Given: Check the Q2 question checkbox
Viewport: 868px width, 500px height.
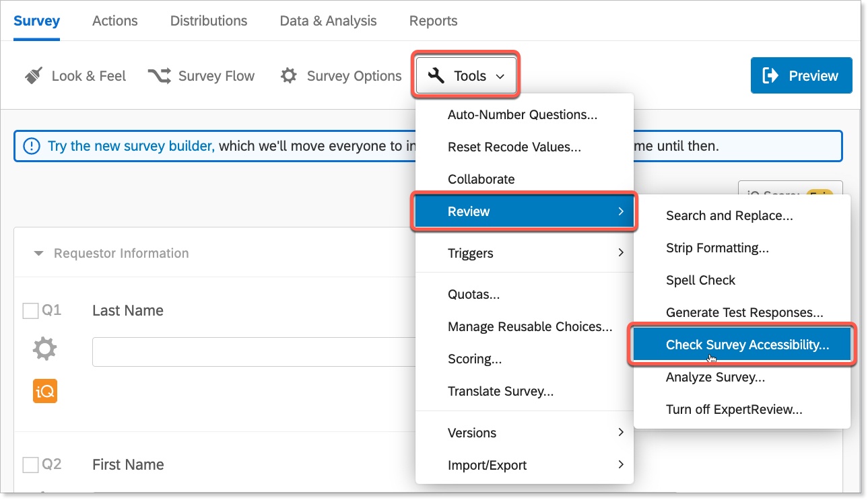Looking at the screenshot, I should coord(31,465).
